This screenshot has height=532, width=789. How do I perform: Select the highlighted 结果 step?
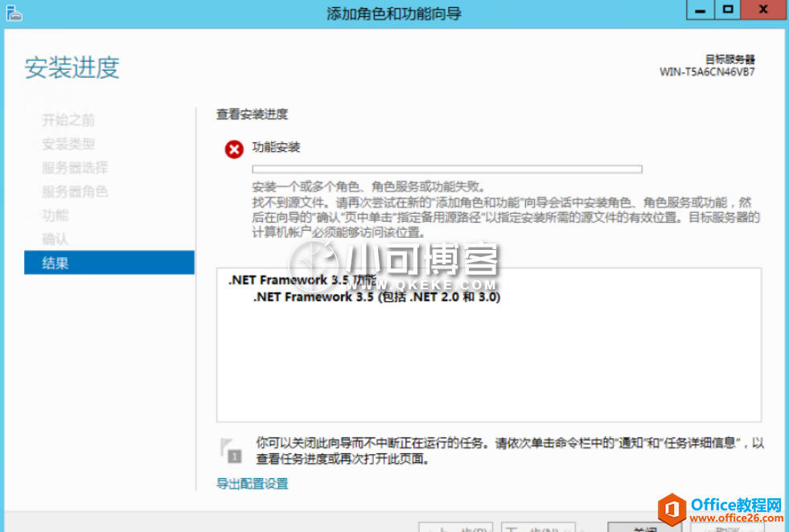click(x=109, y=263)
